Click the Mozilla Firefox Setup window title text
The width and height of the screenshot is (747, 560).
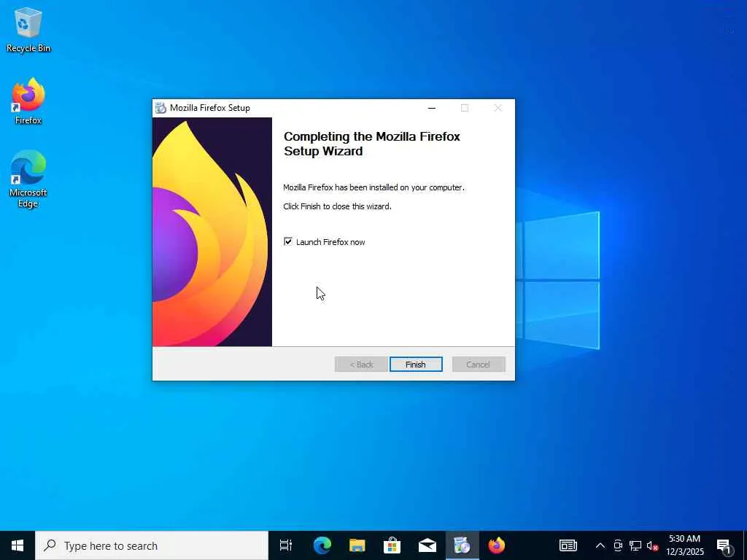(x=210, y=108)
